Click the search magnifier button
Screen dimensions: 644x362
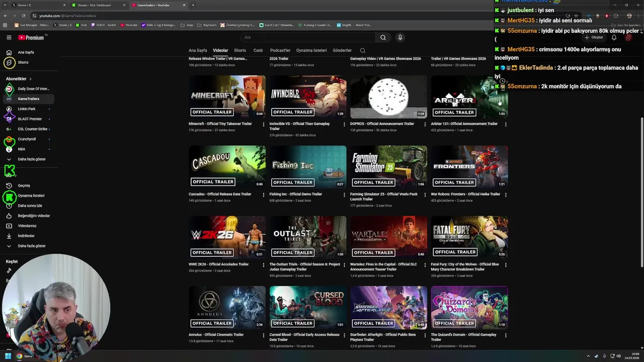(x=383, y=37)
